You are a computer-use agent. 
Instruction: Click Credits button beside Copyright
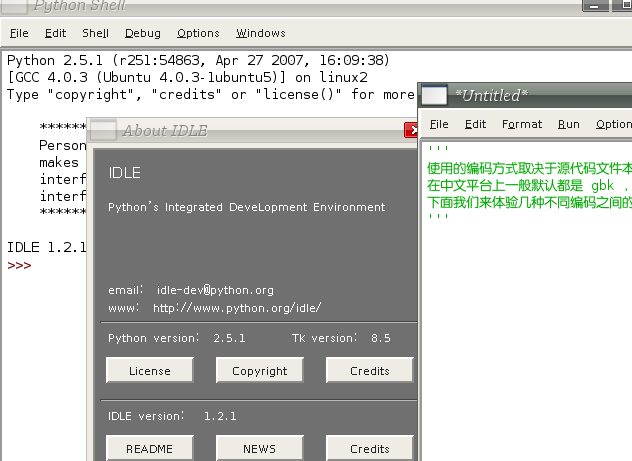369,371
